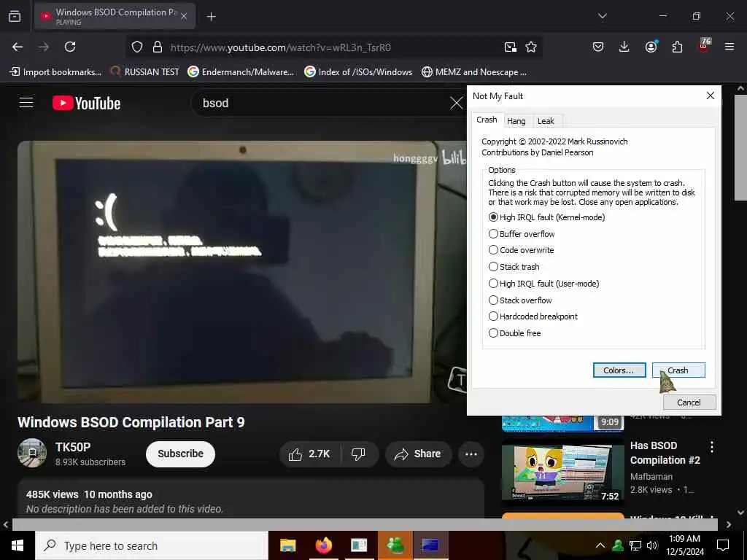This screenshot has height=560, width=747.
Task: Dislike the video with thumbs down
Action: pyautogui.click(x=358, y=454)
